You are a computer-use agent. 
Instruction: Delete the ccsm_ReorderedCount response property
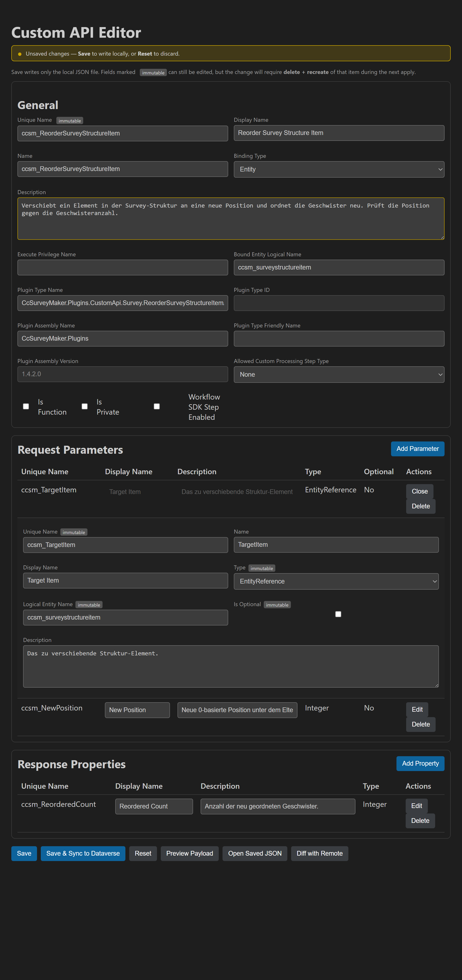point(420,821)
